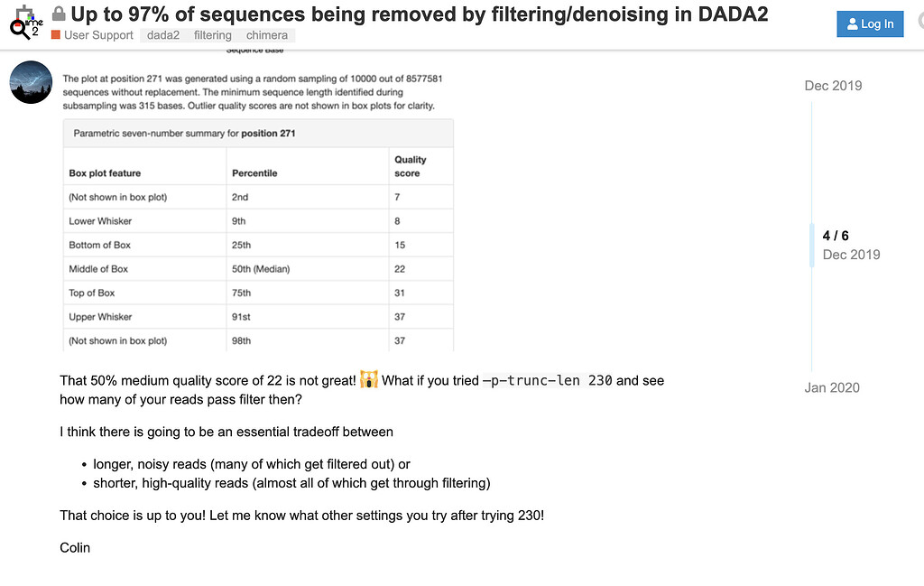Image resolution: width=924 pixels, height=586 pixels.
Task: Jump to Jan 2020 on the timeline
Action: pyautogui.click(x=831, y=387)
